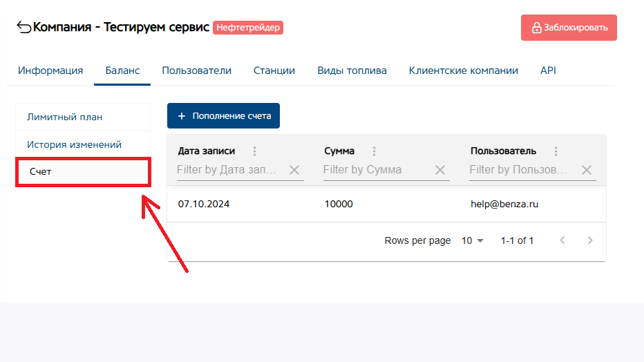Switch to the API tab
The image size is (644, 362).
coord(548,70)
